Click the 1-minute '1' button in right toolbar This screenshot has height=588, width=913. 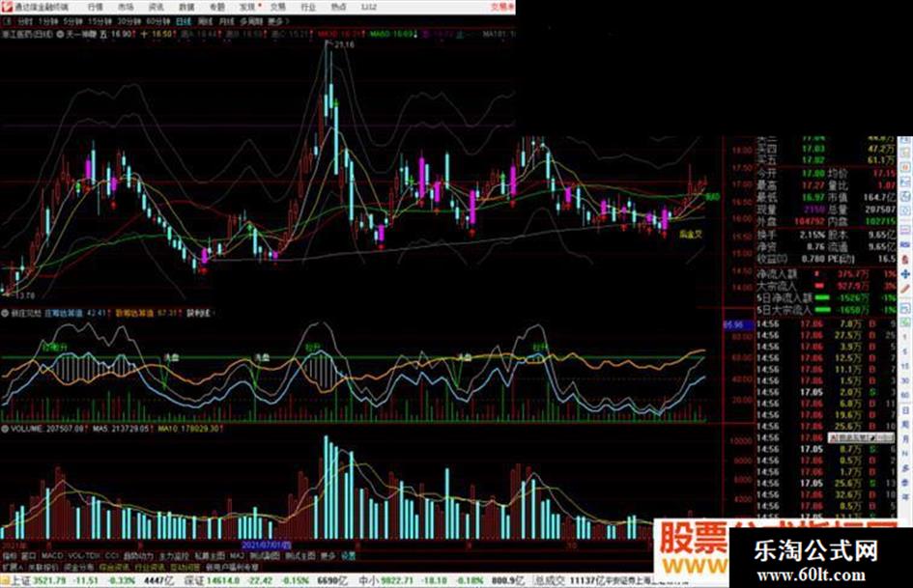pos(905,336)
